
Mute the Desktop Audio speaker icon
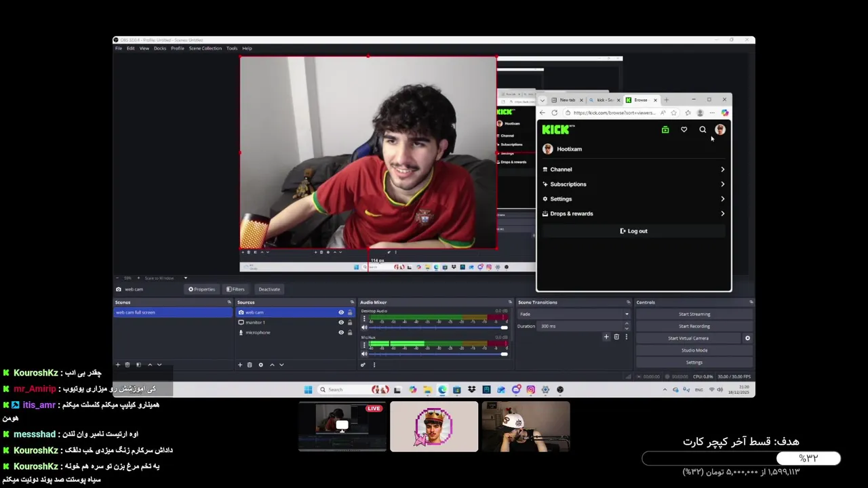364,327
